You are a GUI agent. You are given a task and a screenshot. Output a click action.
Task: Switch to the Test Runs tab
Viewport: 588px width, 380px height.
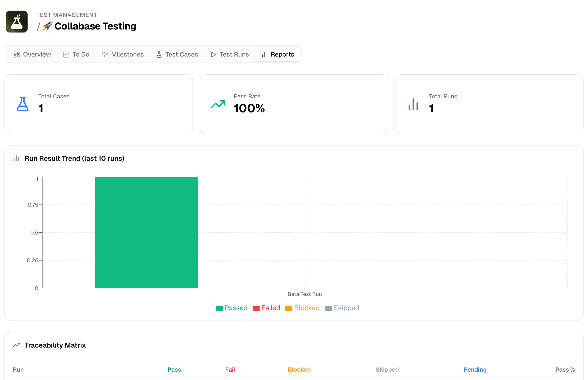(x=230, y=54)
